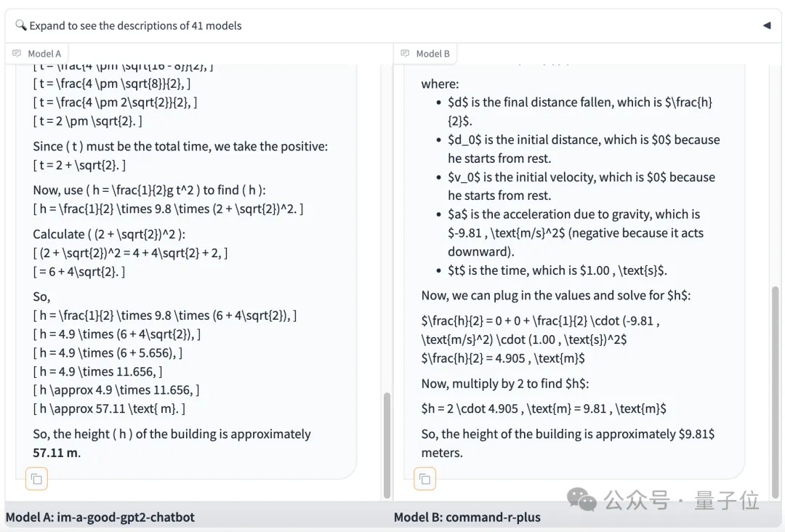The height and width of the screenshot is (532, 785).
Task: Click Model A panel scrollbar thumb
Action: pos(387,446)
